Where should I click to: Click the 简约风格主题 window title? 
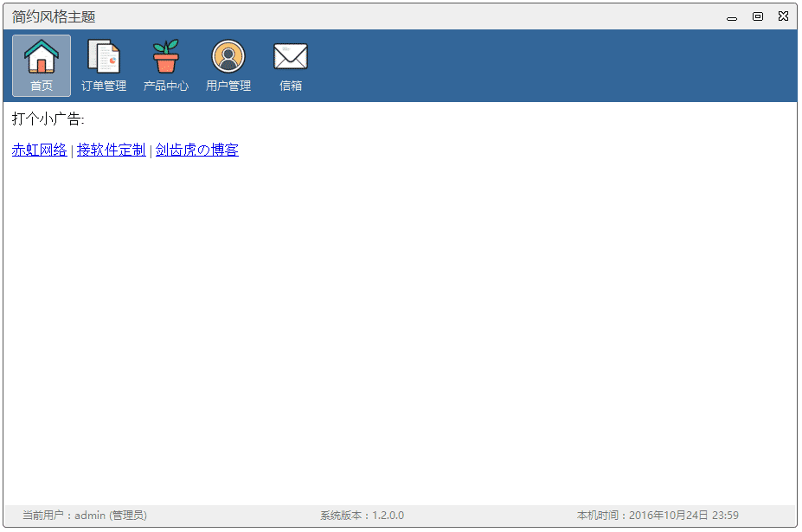(x=54, y=16)
